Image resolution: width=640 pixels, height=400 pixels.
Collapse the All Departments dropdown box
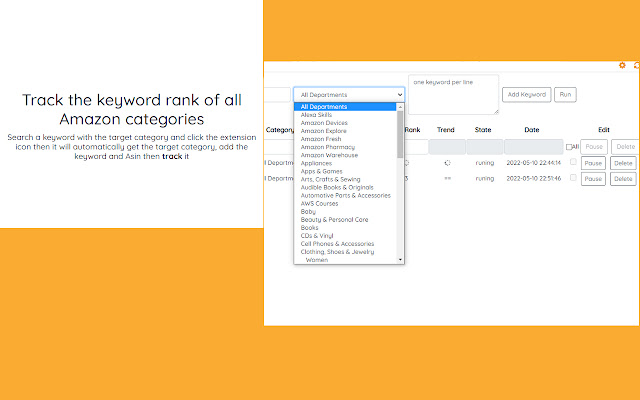point(349,95)
